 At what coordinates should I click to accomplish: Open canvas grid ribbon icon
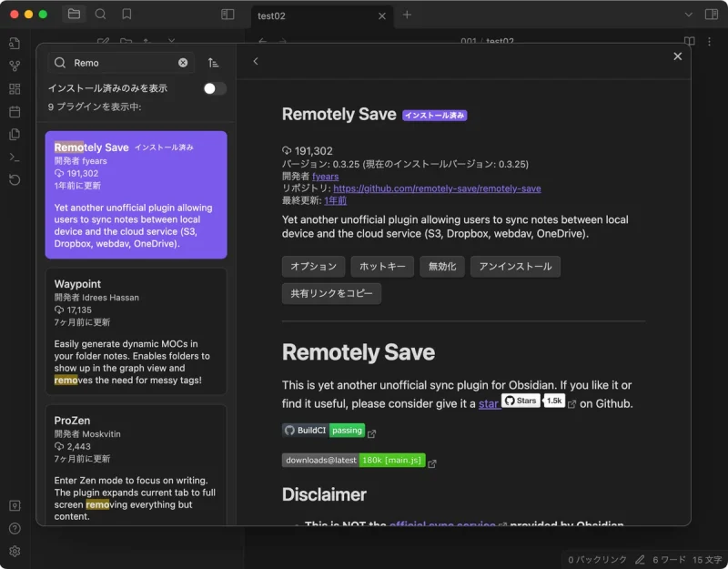tap(15, 88)
